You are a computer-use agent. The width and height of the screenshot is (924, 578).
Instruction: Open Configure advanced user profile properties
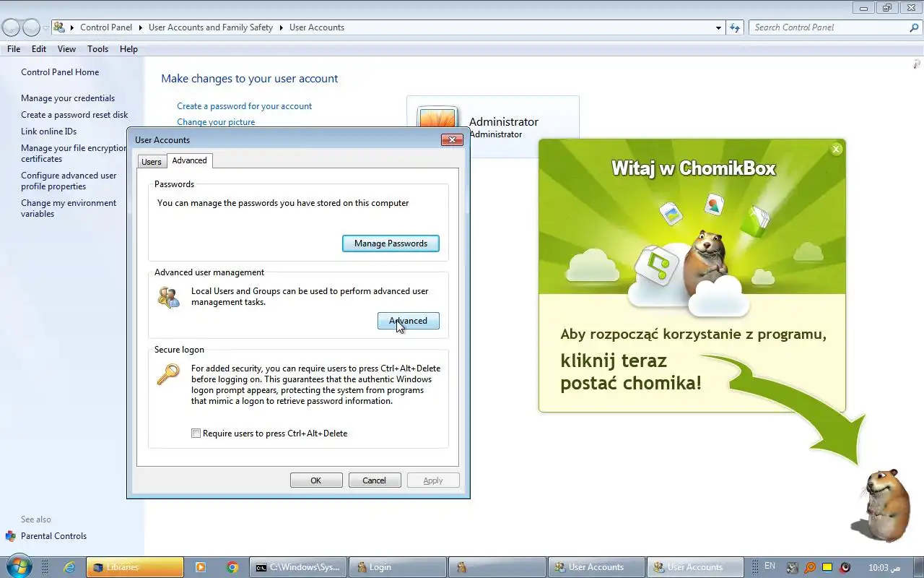click(x=69, y=181)
